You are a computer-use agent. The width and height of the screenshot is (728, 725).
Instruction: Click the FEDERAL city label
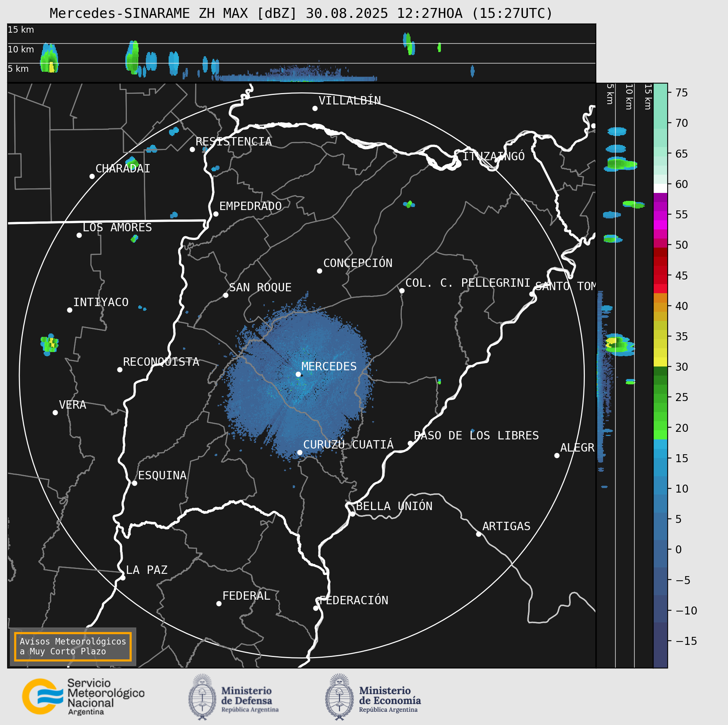pyautogui.click(x=246, y=596)
